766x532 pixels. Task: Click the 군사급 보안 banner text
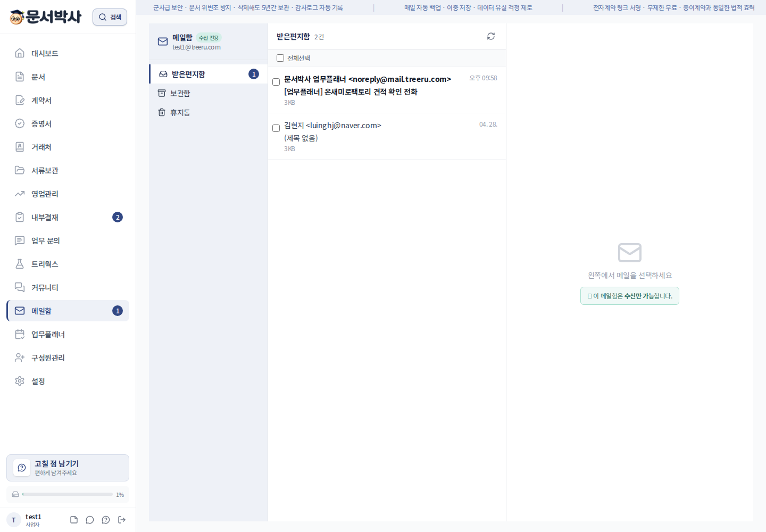[x=248, y=7]
